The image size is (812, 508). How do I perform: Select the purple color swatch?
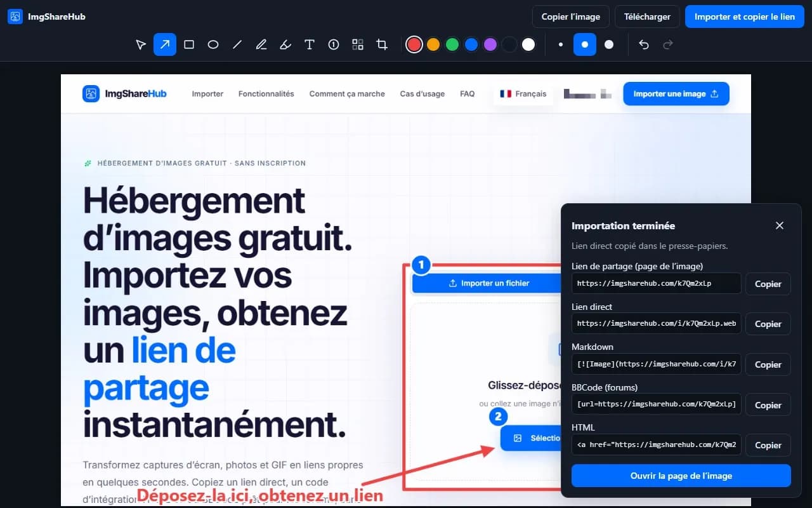[x=490, y=44]
